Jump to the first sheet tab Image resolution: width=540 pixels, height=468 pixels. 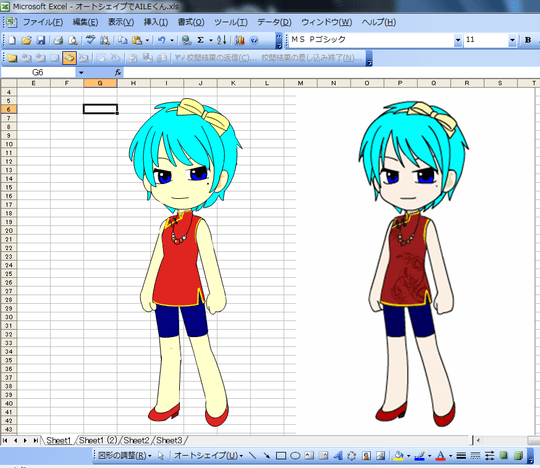(5, 440)
